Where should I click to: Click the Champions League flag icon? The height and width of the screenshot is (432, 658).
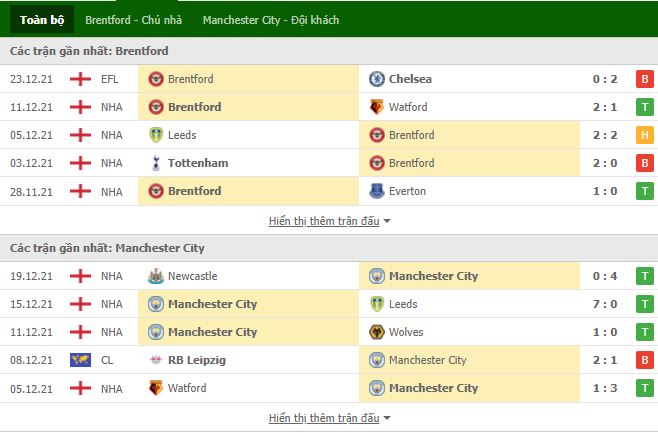click(x=80, y=360)
